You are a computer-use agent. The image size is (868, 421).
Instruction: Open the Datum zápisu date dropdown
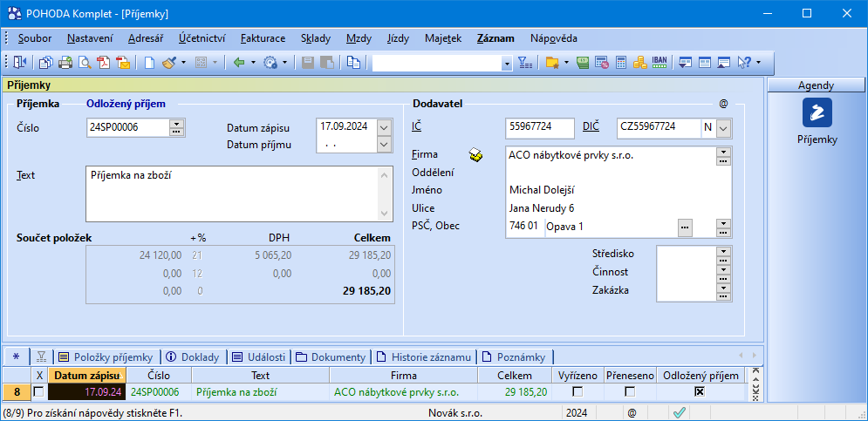tap(384, 127)
